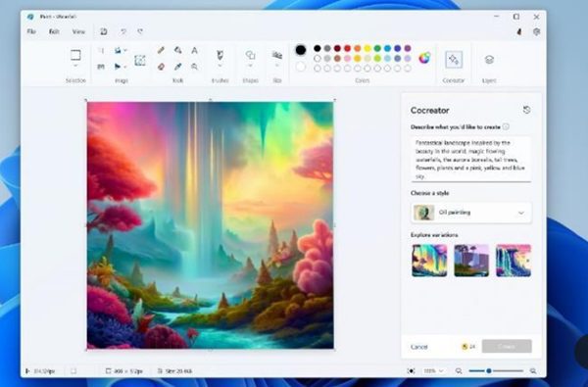Screen dimensions: 588x387
Task: Select the first variation thumbnail
Action: click(429, 261)
